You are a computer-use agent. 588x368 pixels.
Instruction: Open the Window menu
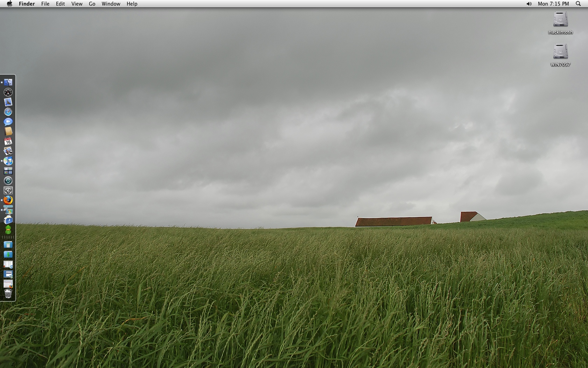111,4
